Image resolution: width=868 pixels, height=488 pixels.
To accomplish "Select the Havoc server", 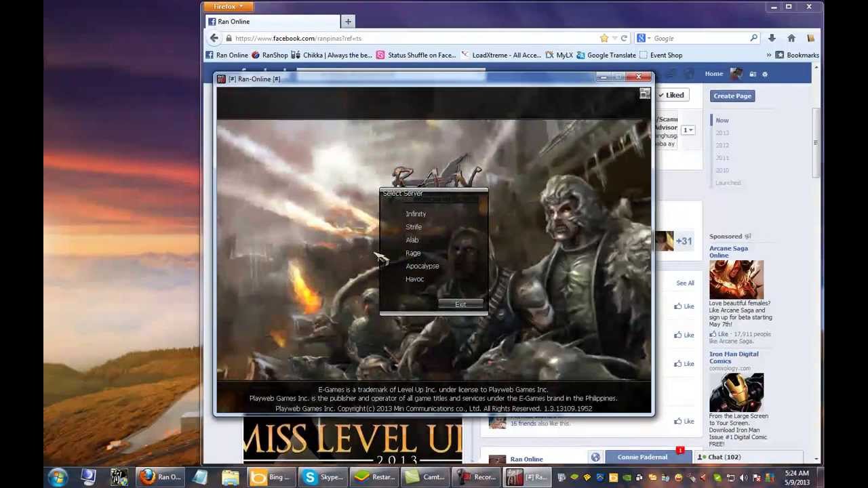I will 414,279.
